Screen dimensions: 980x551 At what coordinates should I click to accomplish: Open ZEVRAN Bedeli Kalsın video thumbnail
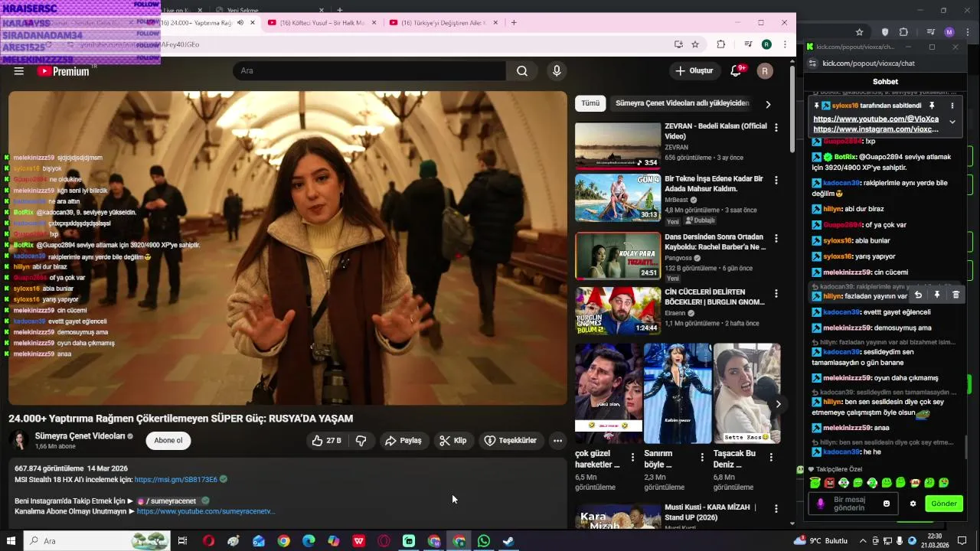[x=618, y=145]
